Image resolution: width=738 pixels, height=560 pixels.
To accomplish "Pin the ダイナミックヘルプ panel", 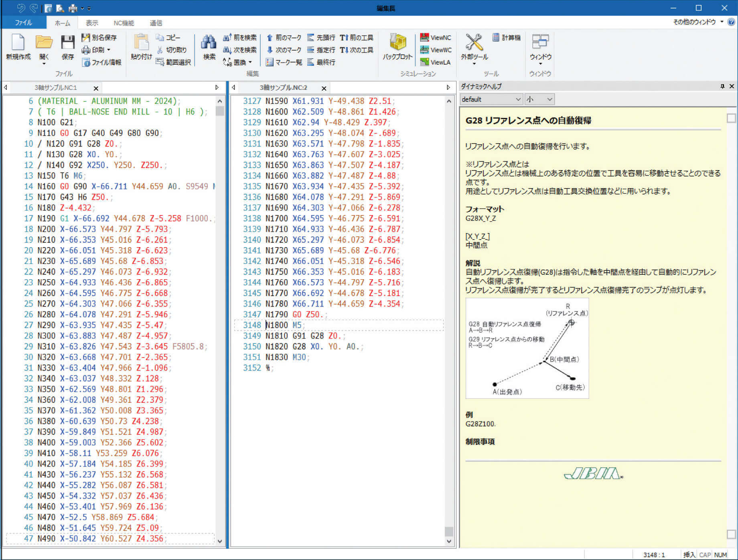I will point(722,86).
